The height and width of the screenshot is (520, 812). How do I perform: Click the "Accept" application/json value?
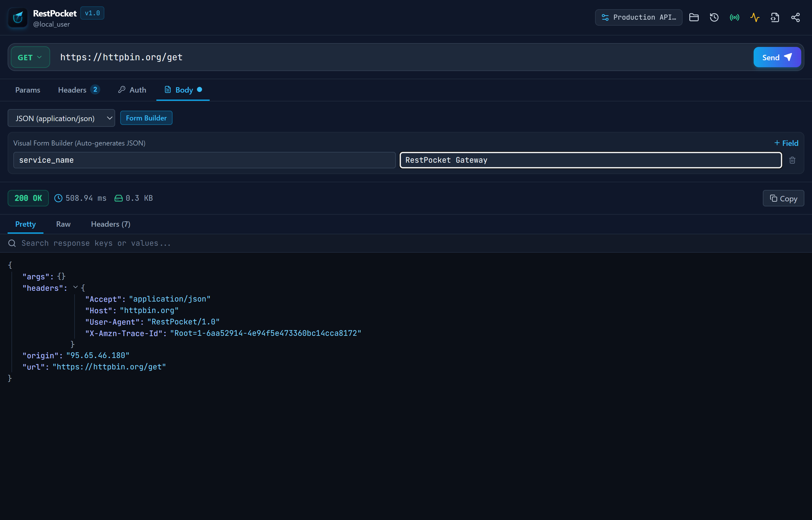point(170,299)
